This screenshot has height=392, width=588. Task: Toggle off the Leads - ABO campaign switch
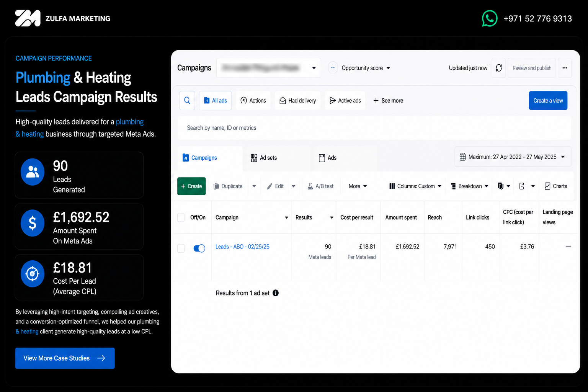(199, 248)
